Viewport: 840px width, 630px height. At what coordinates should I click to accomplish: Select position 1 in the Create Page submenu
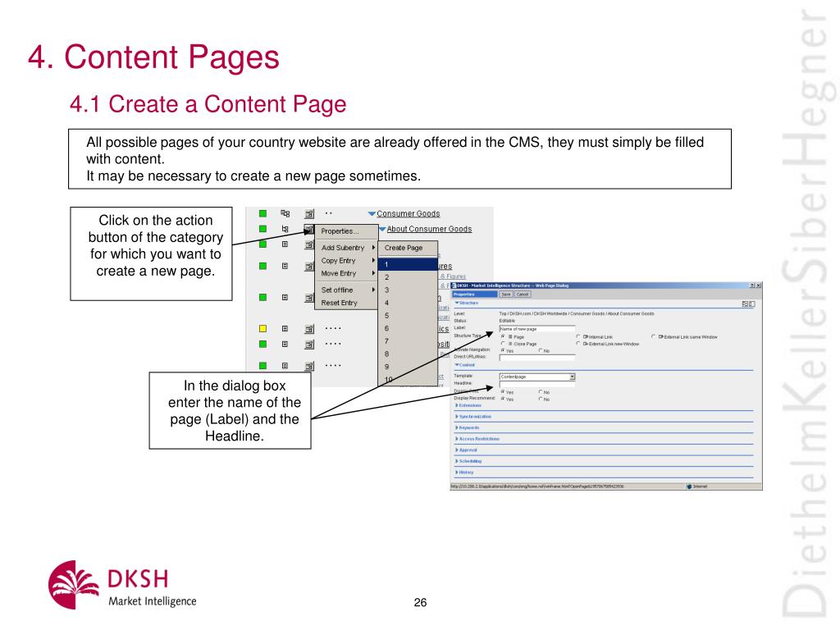point(408,264)
